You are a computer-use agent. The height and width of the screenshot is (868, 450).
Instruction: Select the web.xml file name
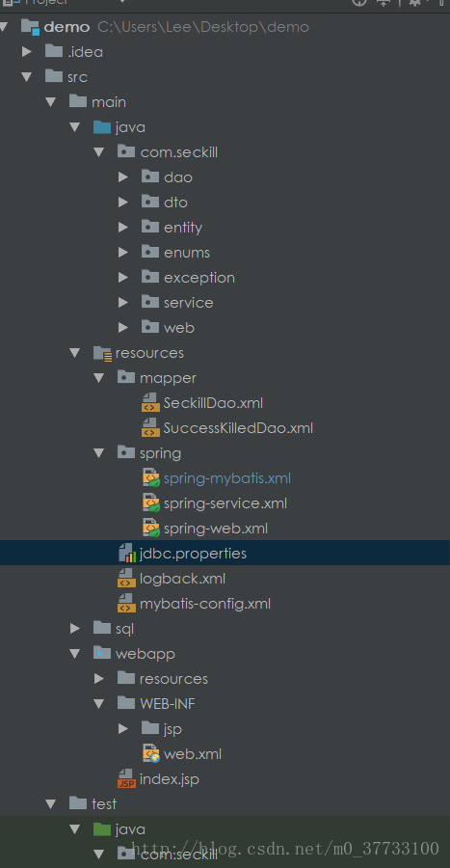[193, 754]
